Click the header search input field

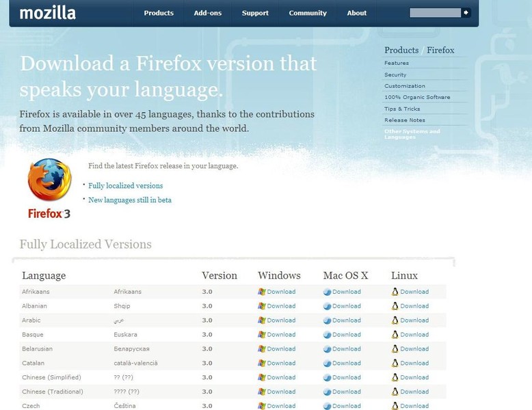point(436,13)
